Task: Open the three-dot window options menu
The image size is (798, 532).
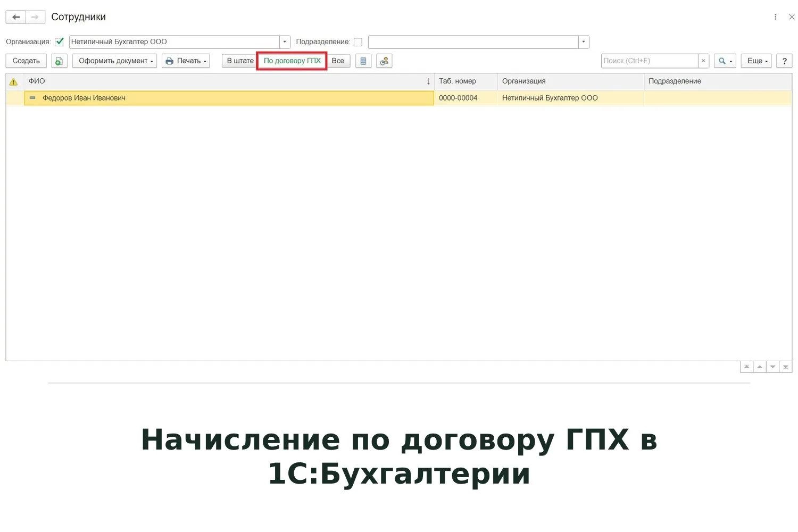Action: click(775, 17)
